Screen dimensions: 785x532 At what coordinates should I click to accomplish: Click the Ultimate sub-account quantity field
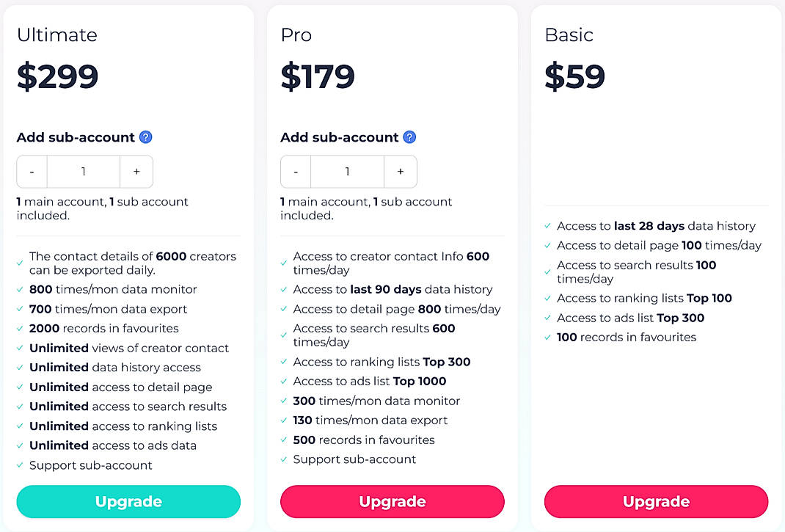pos(84,172)
